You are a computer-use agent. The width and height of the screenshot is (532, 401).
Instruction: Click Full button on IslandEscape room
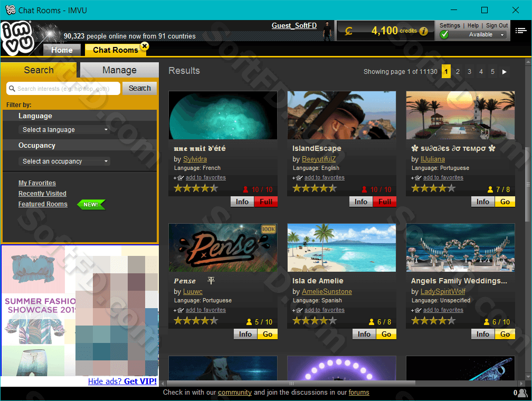[384, 202]
